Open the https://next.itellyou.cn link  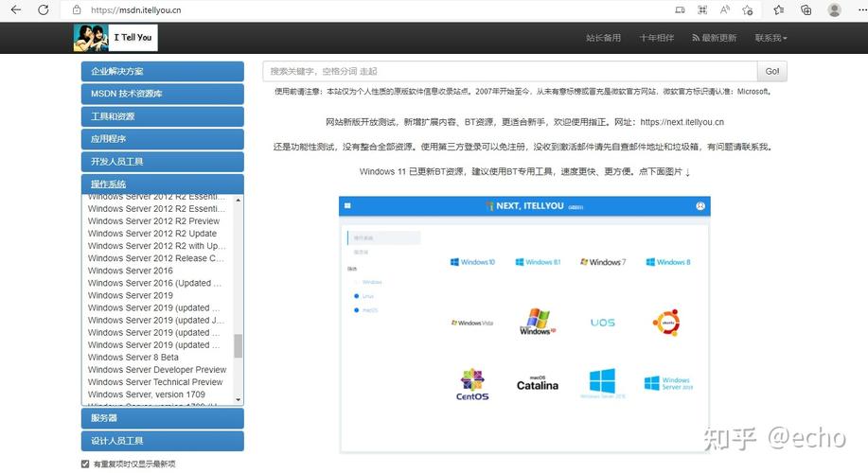point(682,122)
